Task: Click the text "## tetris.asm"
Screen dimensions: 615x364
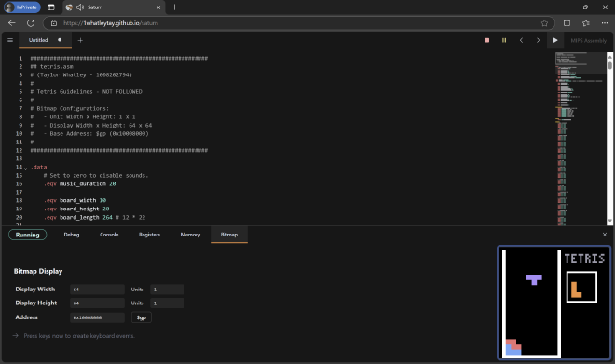Action: coord(52,67)
